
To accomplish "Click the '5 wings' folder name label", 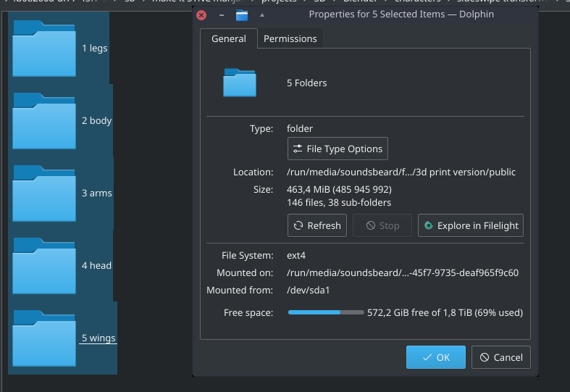I will pyautogui.click(x=99, y=338).
